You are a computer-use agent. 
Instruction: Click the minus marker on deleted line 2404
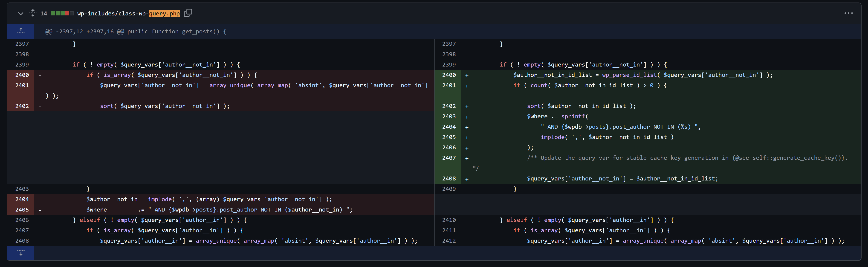click(x=40, y=200)
